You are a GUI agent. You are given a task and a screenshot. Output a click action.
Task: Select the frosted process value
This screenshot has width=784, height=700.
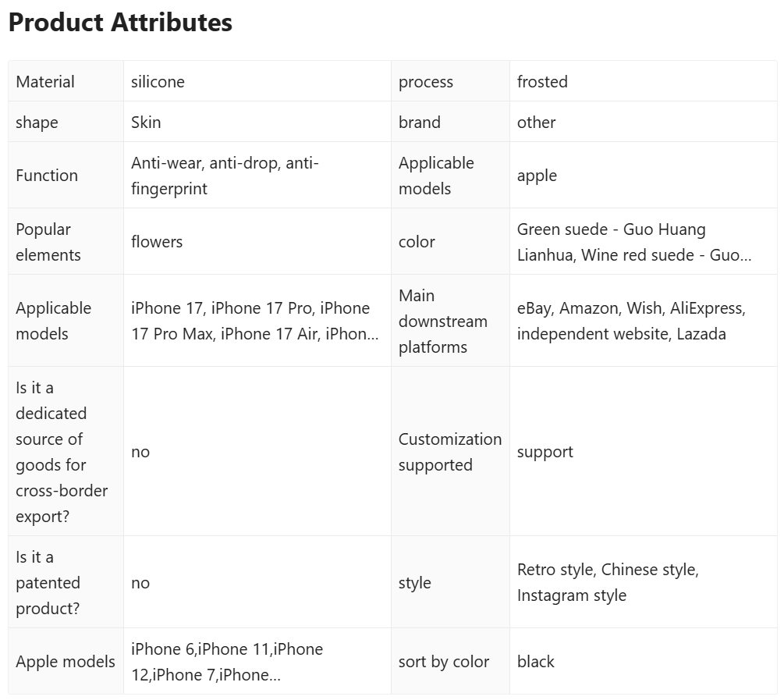542,82
